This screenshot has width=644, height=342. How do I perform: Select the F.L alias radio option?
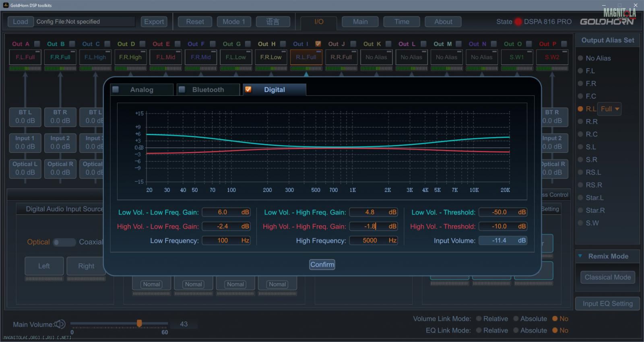point(580,71)
